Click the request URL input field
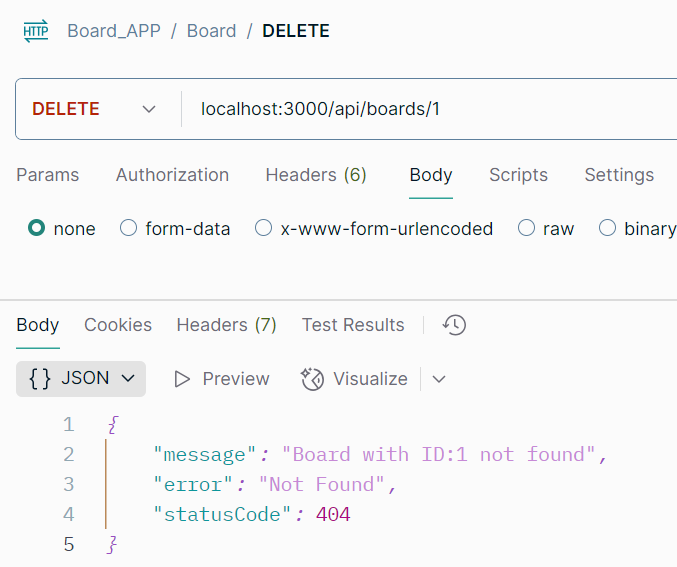Image resolution: width=677 pixels, height=567 pixels. click(432, 109)
